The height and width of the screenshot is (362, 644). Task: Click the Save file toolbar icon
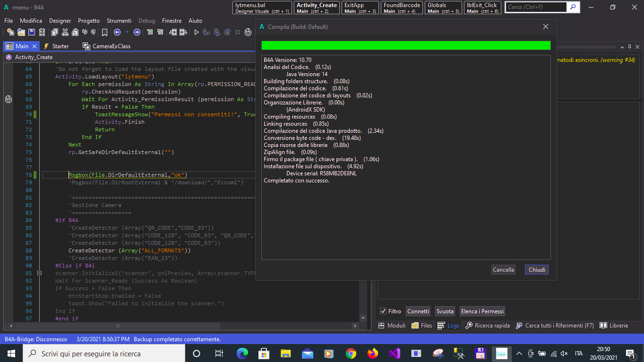pyautogui.click(x=32, y=32)
